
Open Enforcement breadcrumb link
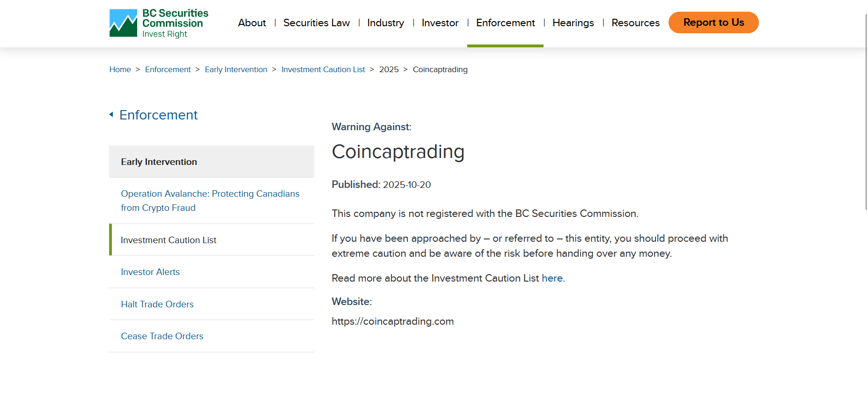[168, 69]
